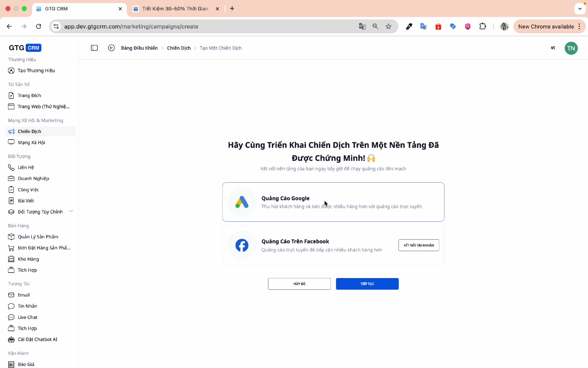Click the Google Ads logo on the Google card
Image resolution: width=588 pixels, height=368 pixels.
click(x=241, y=202)
